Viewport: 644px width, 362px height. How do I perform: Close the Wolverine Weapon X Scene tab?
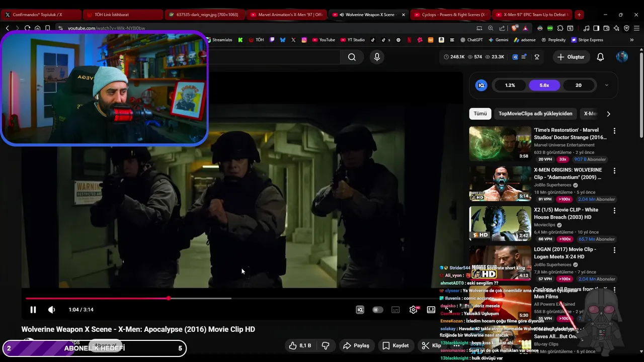click(403, 15)
